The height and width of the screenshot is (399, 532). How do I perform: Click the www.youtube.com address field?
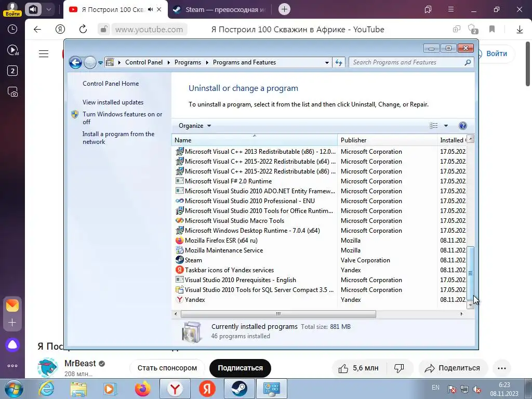(149, 30)
